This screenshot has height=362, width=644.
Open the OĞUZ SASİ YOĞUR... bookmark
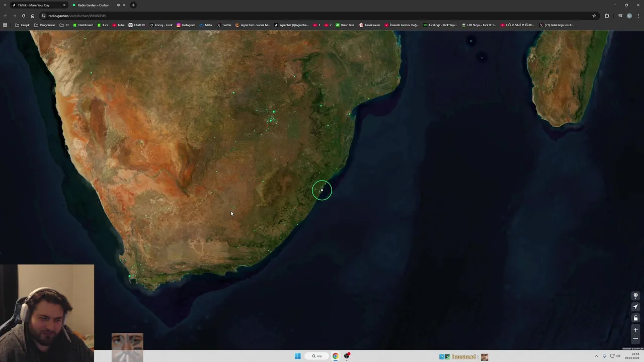point(517,25)
